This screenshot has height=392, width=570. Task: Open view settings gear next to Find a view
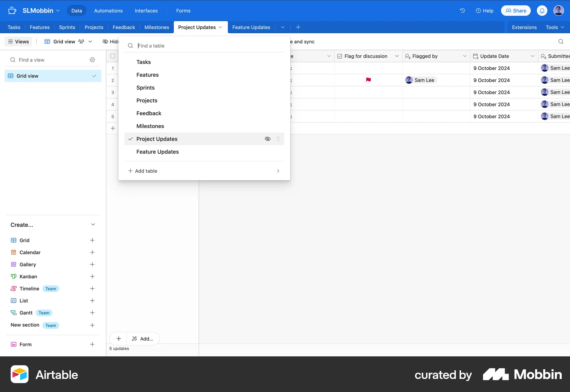92,60
